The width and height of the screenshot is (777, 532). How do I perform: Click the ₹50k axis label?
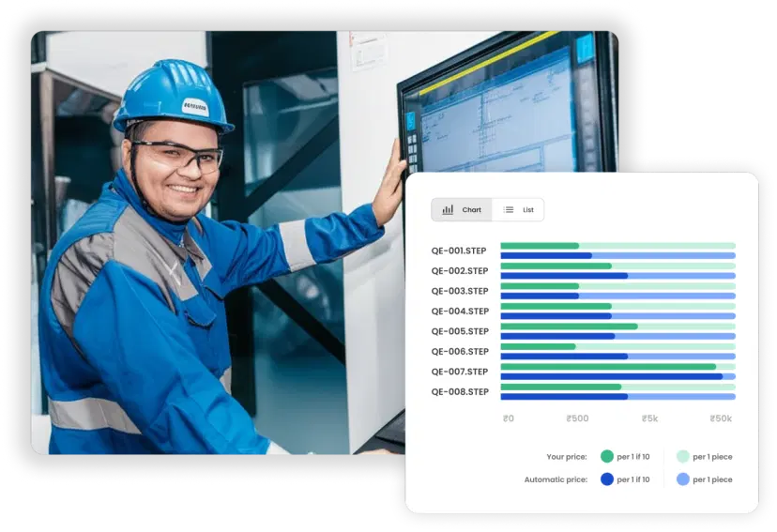tap(721, 418)
